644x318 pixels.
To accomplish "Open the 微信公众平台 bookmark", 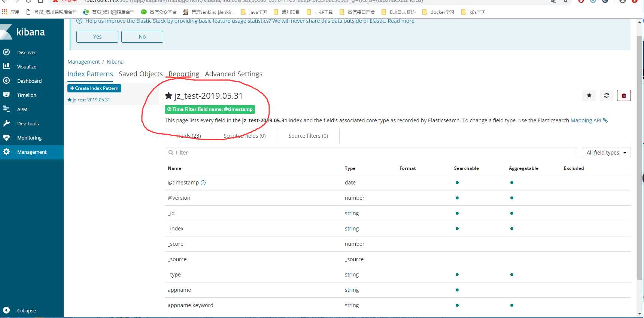I will point(159,12).
